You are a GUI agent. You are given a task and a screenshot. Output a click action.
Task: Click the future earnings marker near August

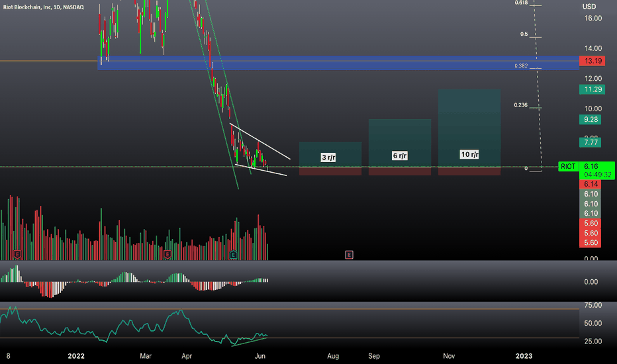point(349,255)
